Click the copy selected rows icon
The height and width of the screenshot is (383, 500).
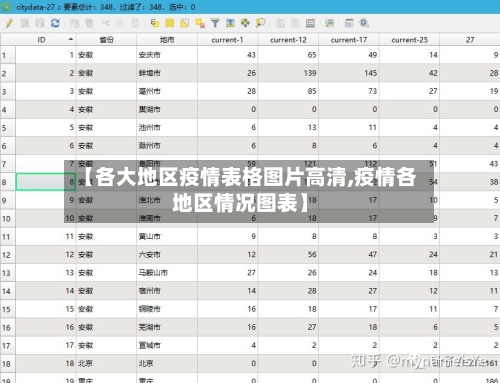(x=120, y=23)
